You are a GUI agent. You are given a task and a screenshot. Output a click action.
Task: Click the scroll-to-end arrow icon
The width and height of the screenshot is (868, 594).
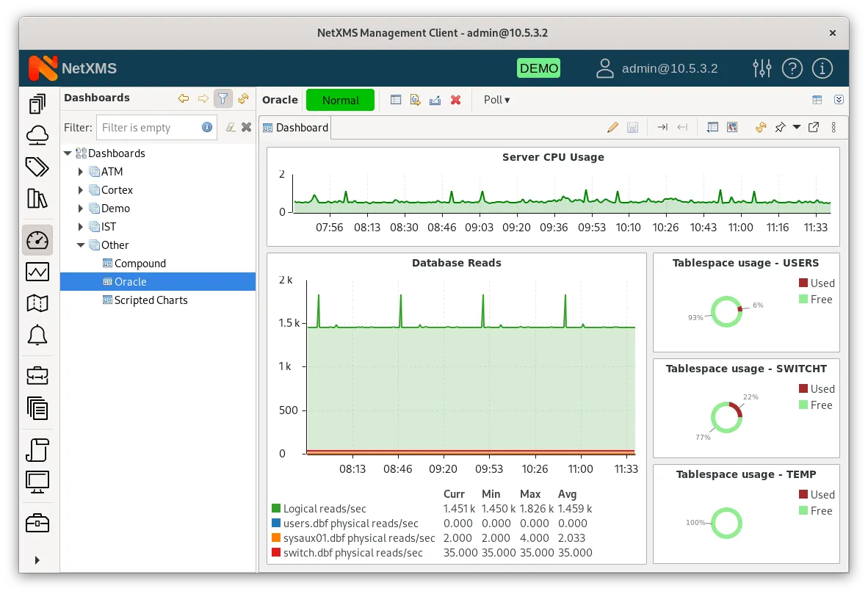click(x=662, y=127)
